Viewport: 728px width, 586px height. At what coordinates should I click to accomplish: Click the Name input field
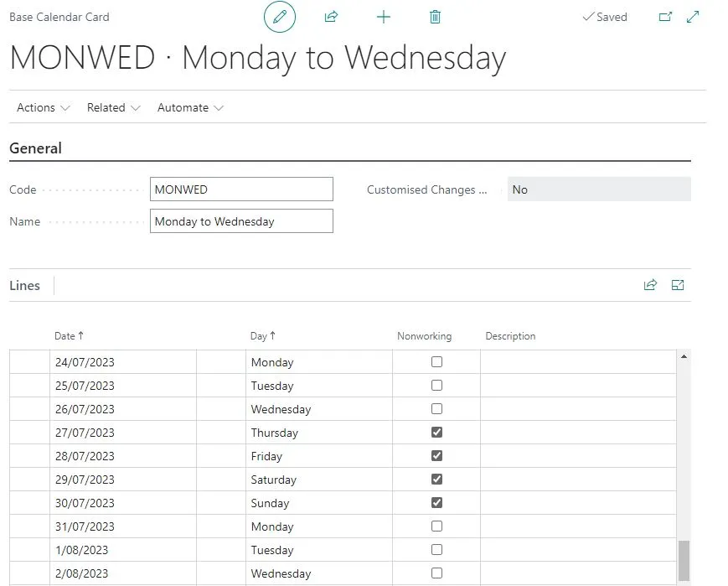pyautogui.click(x=241, y=221)
